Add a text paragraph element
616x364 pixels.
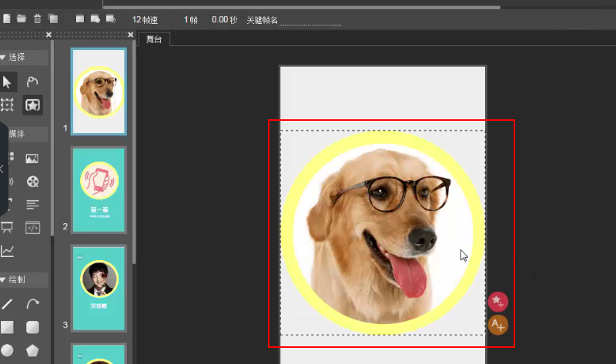(32, 205)
